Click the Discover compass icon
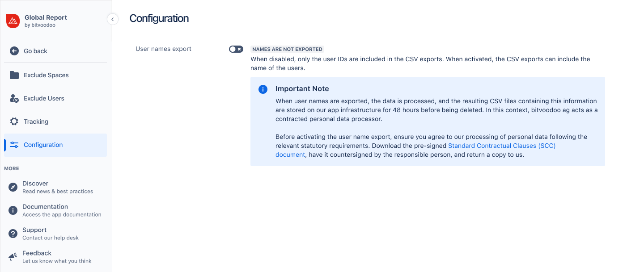The height and width of the screenshot is (272, 644). (x=13, y=187)
